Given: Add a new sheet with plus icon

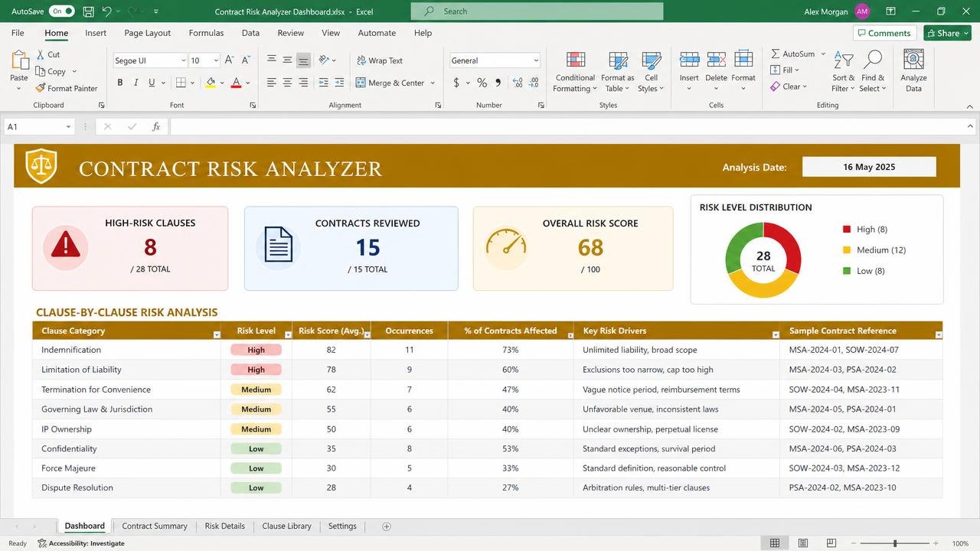Looking at the screenshot, I should coord(387,527).
